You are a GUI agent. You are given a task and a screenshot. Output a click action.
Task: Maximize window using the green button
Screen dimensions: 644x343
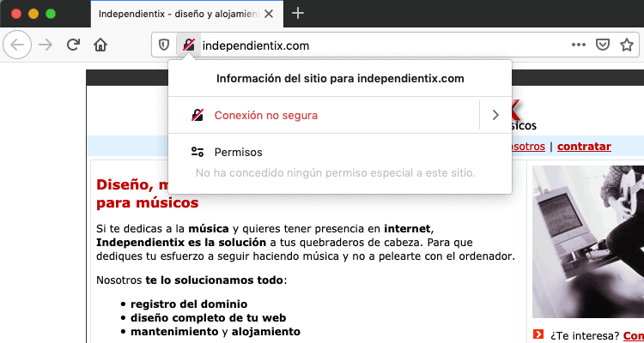click(51, 14)
